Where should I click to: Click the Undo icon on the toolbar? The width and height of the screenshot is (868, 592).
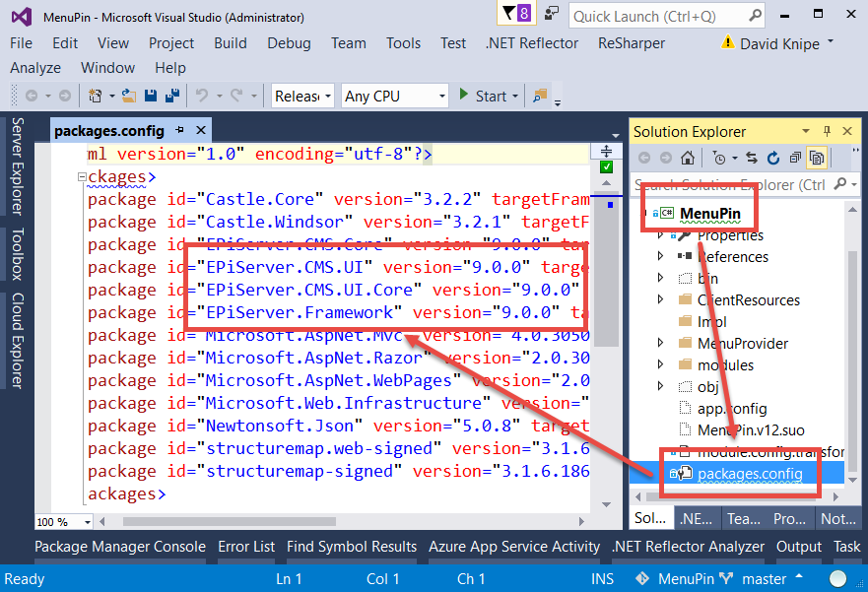(x=200, y=96)
